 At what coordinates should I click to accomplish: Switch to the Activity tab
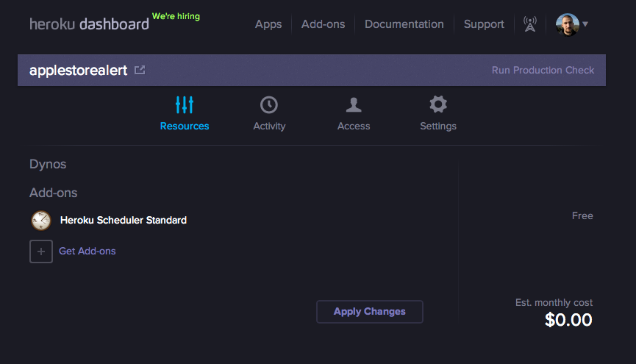269,114
